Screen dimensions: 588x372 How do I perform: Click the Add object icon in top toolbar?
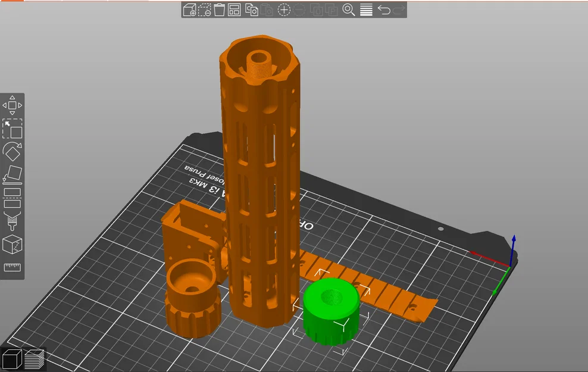[x=189, y=10]
